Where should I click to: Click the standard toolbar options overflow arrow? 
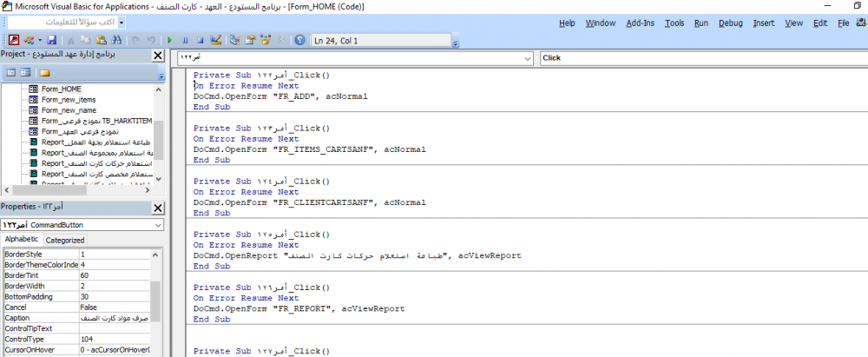pos(456,43)
